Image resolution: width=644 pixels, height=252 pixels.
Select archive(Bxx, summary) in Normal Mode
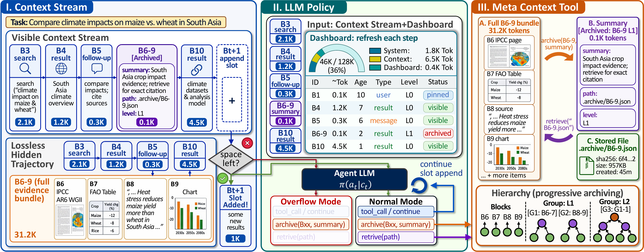pyautogui.click(x=396, y=224)
